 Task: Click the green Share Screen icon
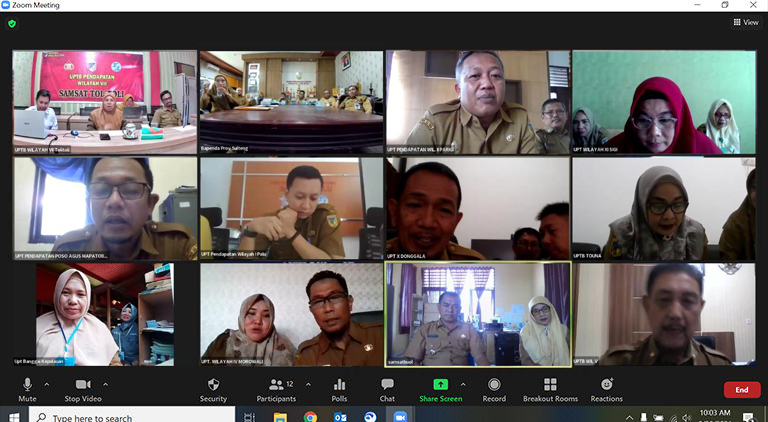point(440,385)
